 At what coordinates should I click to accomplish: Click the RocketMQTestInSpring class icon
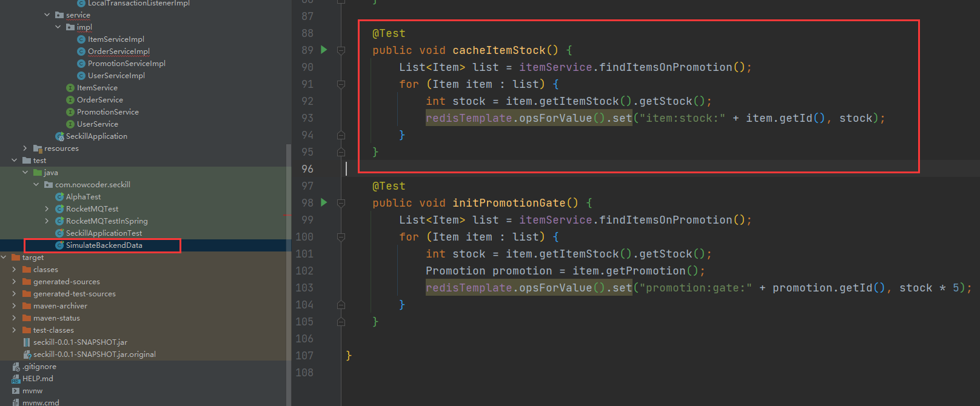59,221
